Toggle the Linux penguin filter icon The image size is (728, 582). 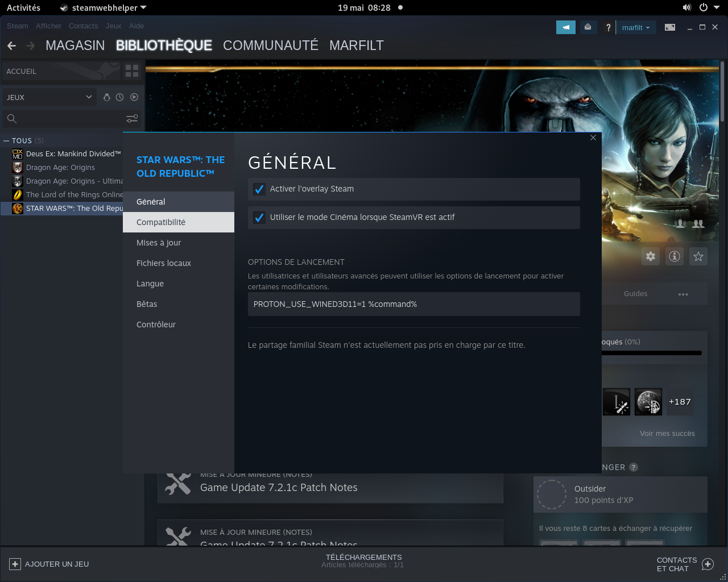point(106,97)
